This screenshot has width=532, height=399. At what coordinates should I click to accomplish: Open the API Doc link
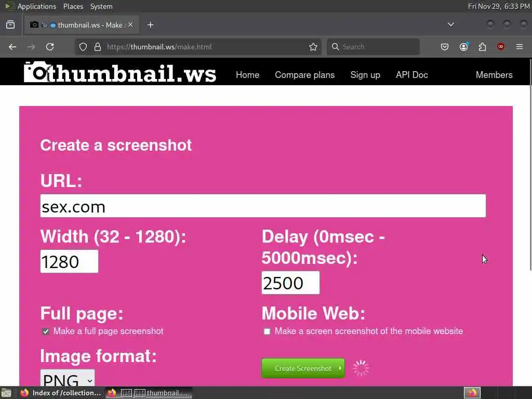pyautogui.click(x=412, y=75)
